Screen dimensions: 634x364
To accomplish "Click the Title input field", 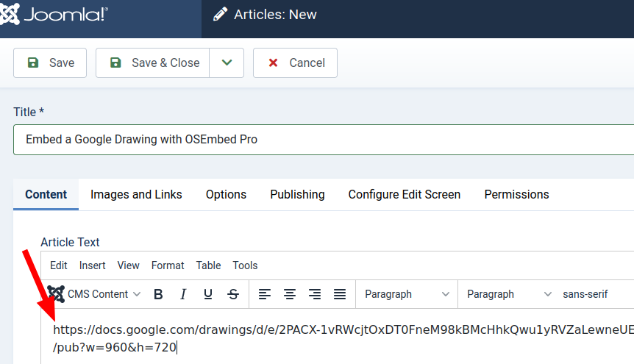I will coord(324,140).
